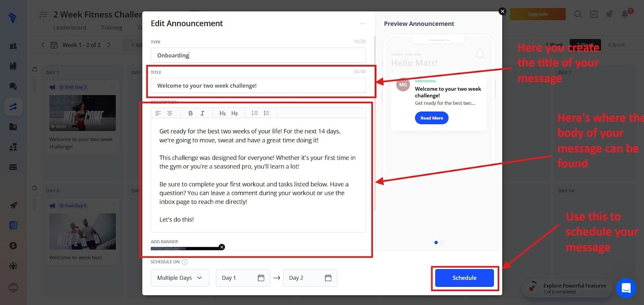Viewport: 644px width, 305px height.
Task: Open the Edit Announcement options menu
Action: (x=363, y=23)
